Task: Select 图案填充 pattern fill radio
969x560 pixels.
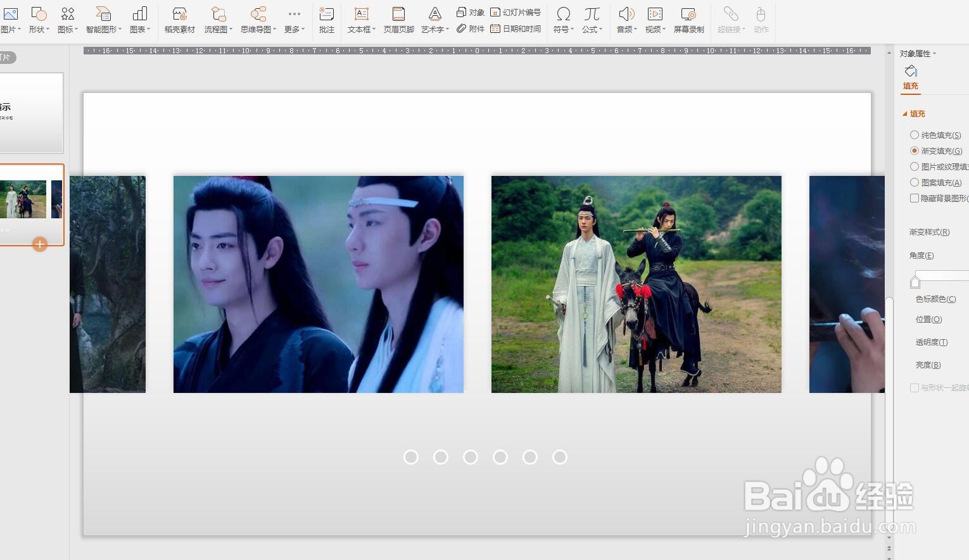Action: [x=915, y=182]
